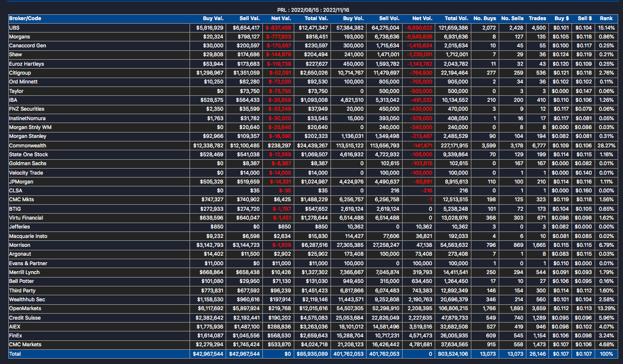Select the Commonwealth broker name
The width and height of the screenshot is (623, 364).
pos(27,146)
